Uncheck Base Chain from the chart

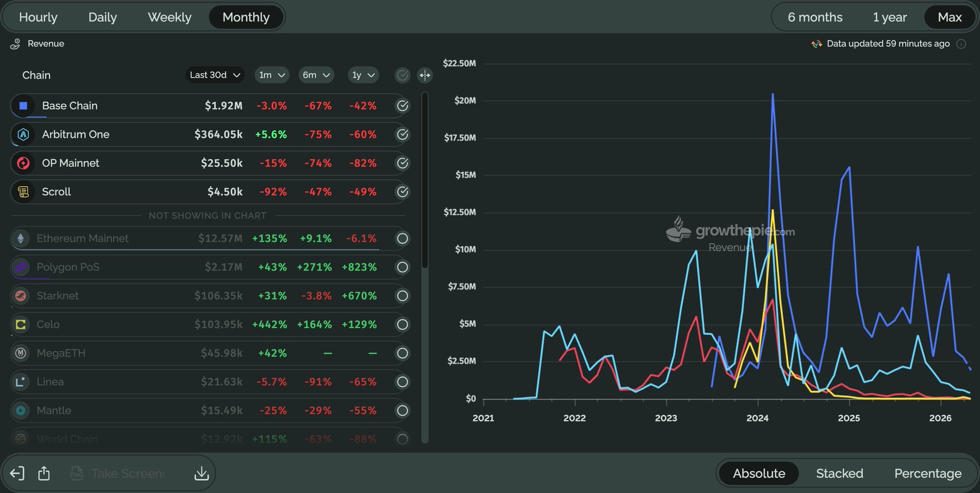coord(403,106)
